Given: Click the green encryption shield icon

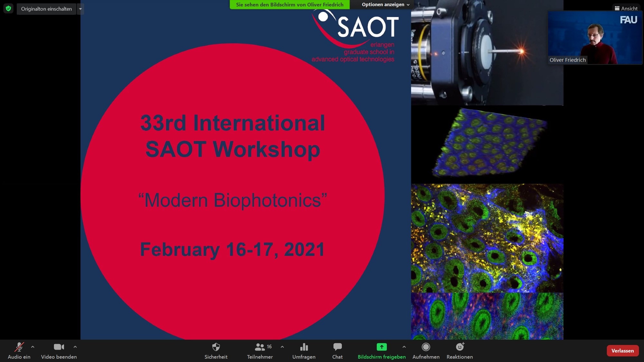Looking at the screenshot, I should [x=8, y=9].
